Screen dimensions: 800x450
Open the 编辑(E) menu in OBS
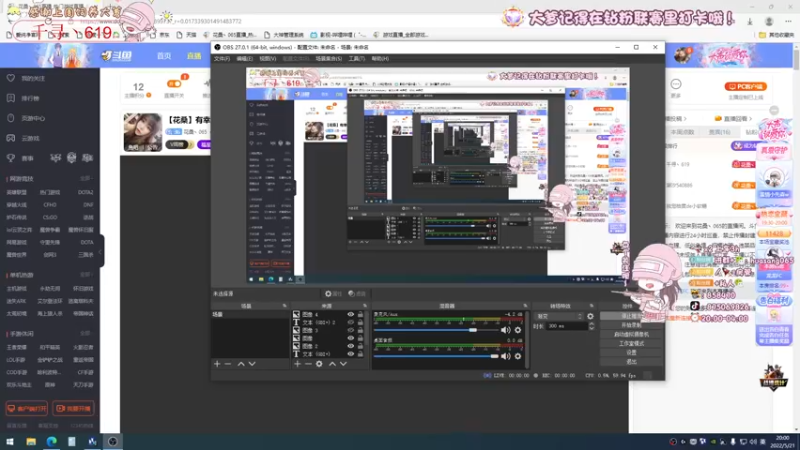click(244, 59)
